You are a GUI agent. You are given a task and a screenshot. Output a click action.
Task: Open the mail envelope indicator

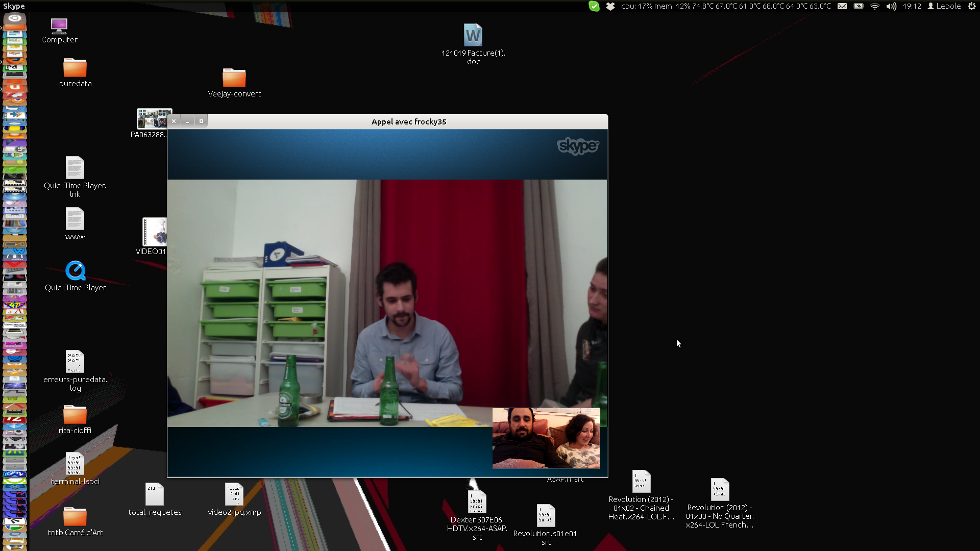coord(842,6)
